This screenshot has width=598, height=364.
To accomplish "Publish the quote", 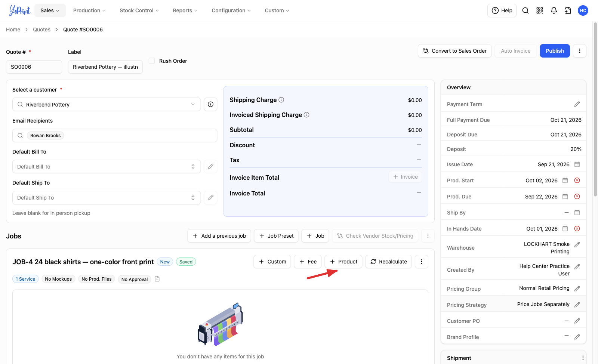I will (555, 51).
